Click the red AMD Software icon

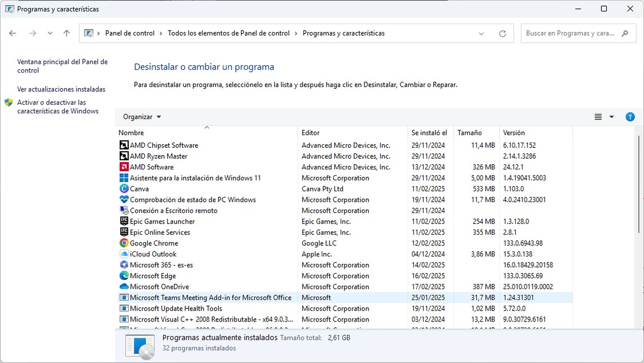(124, 167)
